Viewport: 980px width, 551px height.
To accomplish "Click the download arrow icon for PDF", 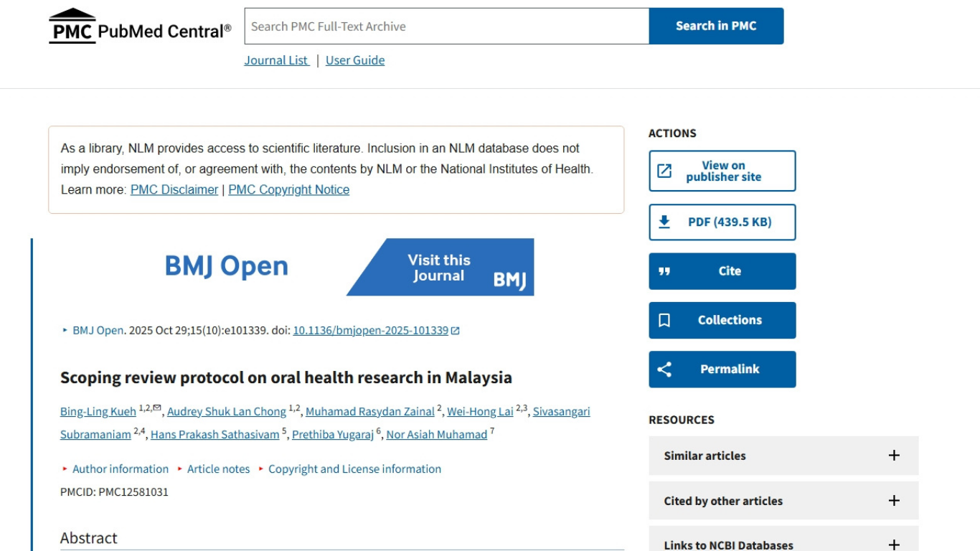I will coord(664,222).
